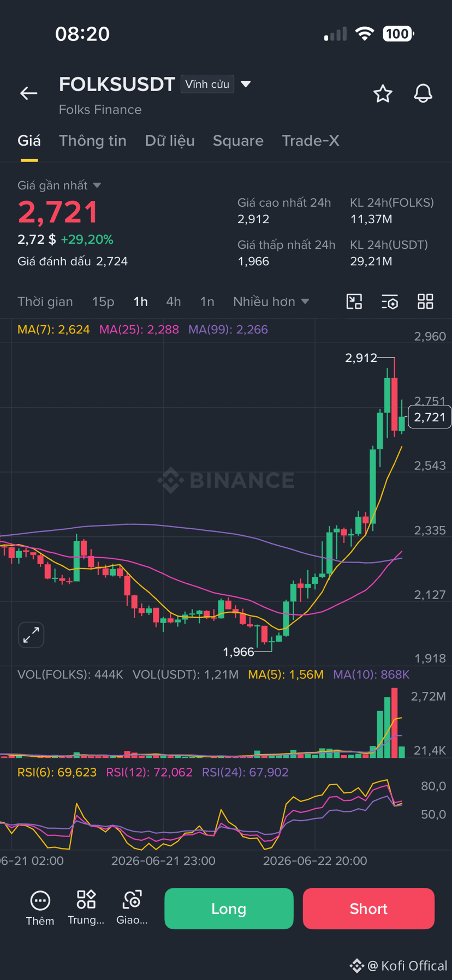
Task: Tap the 08:20 clock in status bar
Action: point(82,34)
